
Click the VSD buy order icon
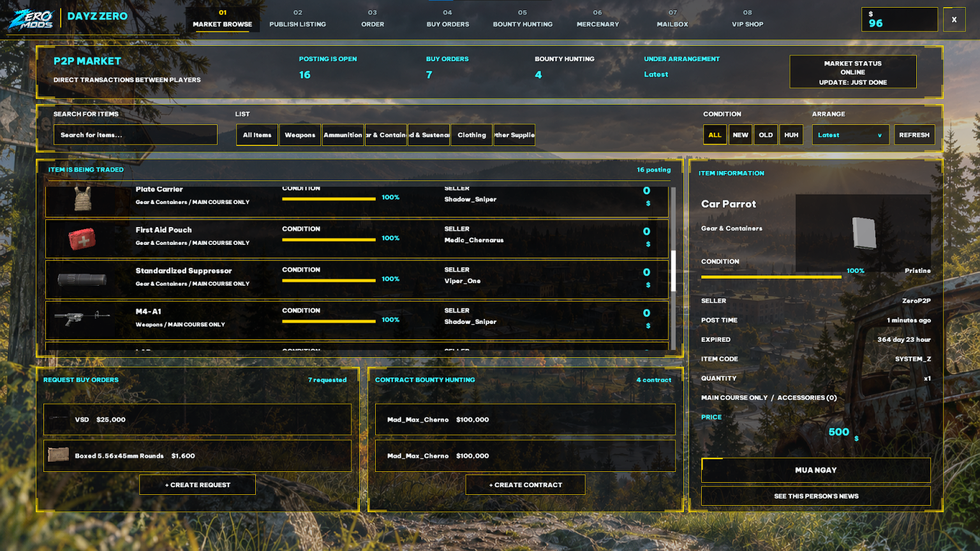(x=58, y=420)
